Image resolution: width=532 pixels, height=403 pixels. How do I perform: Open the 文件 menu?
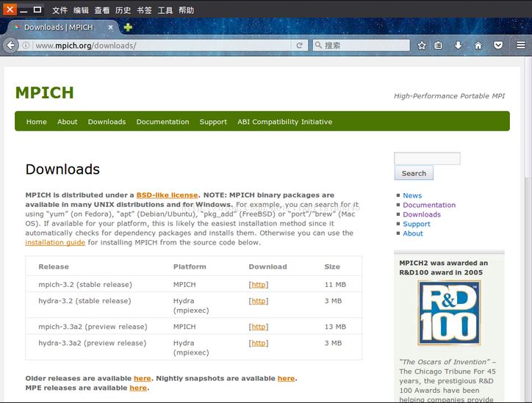coord(60,10)
